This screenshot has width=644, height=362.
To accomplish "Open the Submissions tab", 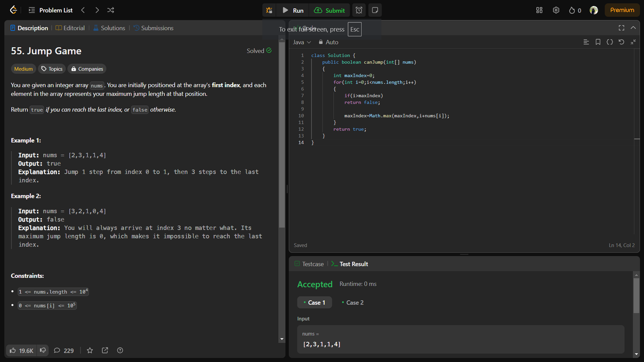I will tap(153, 28).
